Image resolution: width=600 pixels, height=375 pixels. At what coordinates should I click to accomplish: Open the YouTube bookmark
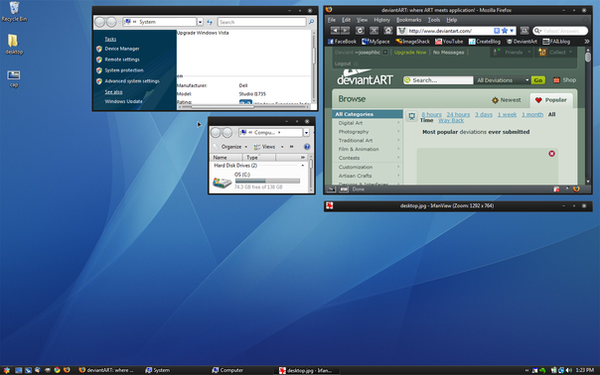click(x=449, y=41)
